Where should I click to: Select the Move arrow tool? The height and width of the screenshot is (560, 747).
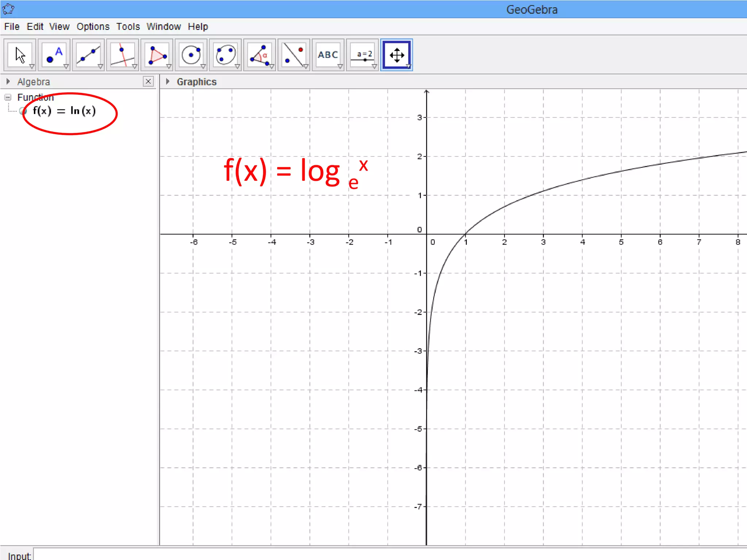click(x=20, y=55)
